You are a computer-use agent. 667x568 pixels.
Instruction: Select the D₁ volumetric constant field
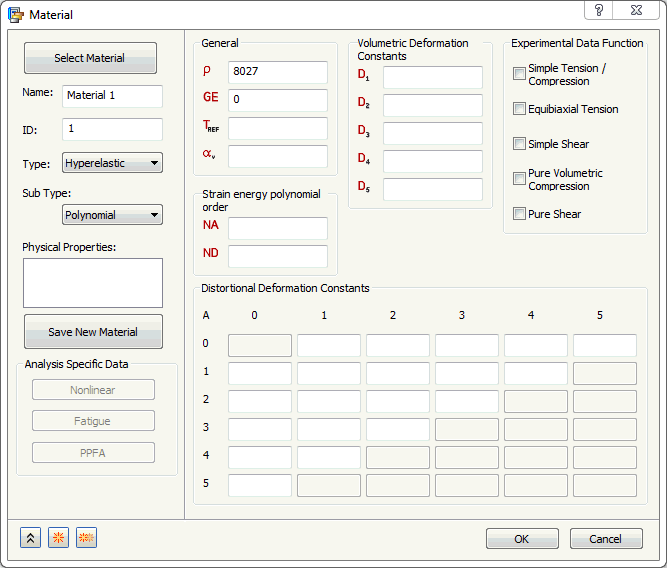432,77
